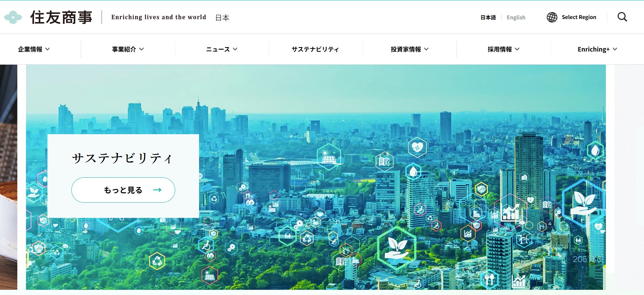Open the 投資家情報 menu

click(x=410, y=49)
